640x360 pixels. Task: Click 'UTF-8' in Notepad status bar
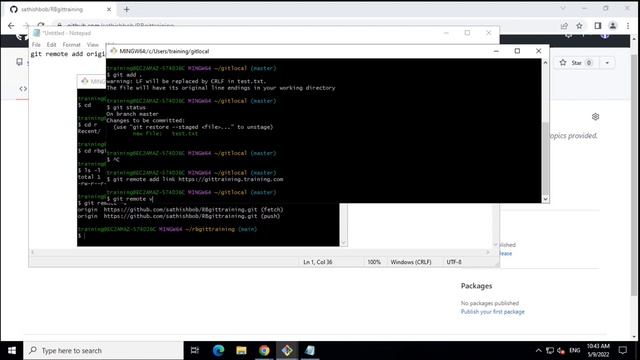pyautogui.click(x=454, y=262)
